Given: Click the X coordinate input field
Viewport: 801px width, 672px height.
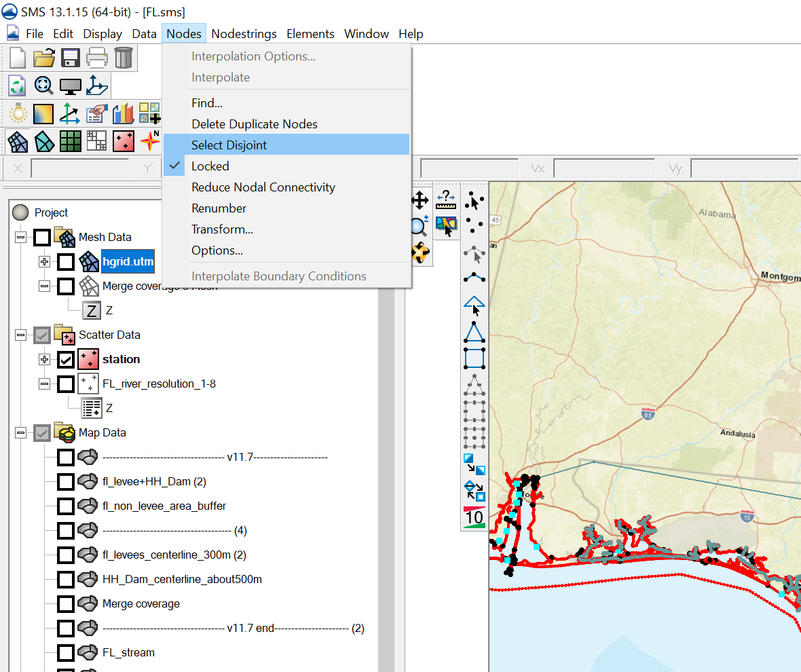Looking at the screenshot, I should coord(79,168).
